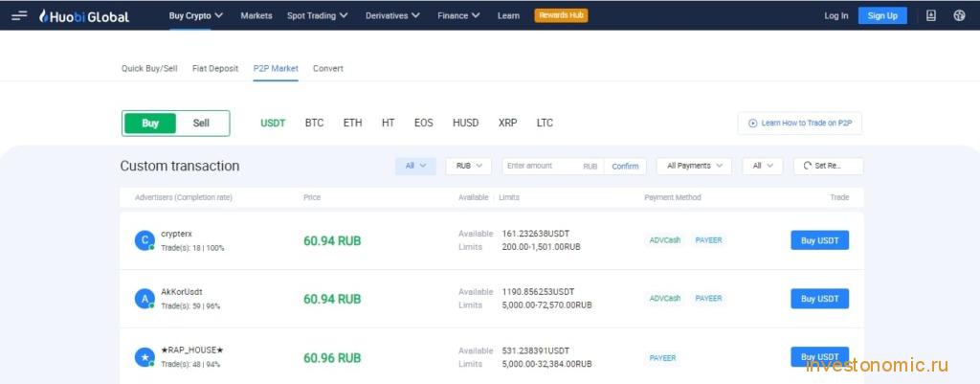980x384 pixels.
Task: Click 200.00-1,501.00RUB limits text
Action: (x=542, y=247)
